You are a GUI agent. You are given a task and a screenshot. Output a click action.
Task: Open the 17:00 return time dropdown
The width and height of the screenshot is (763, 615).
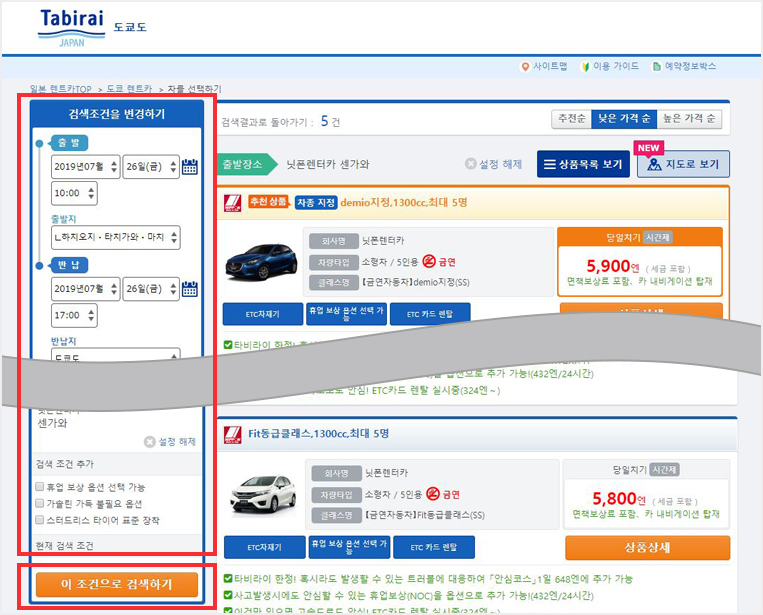point(74,315)
